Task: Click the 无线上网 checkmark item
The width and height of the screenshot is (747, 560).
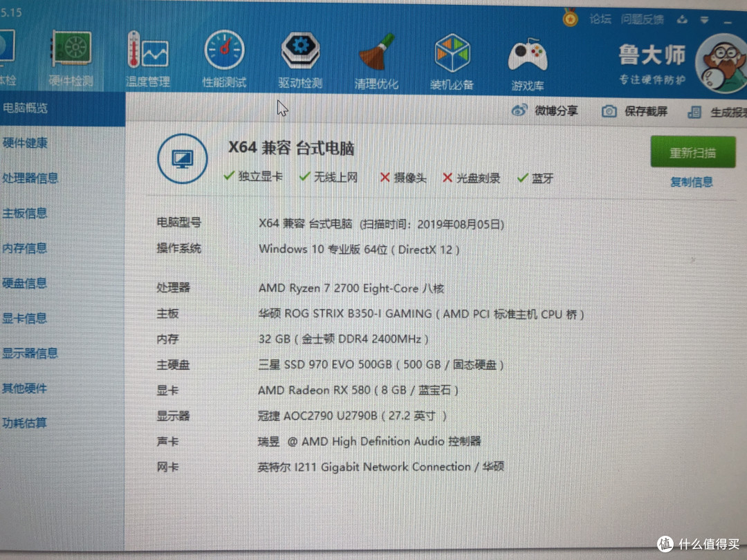Action: click(x=329, y=177)
